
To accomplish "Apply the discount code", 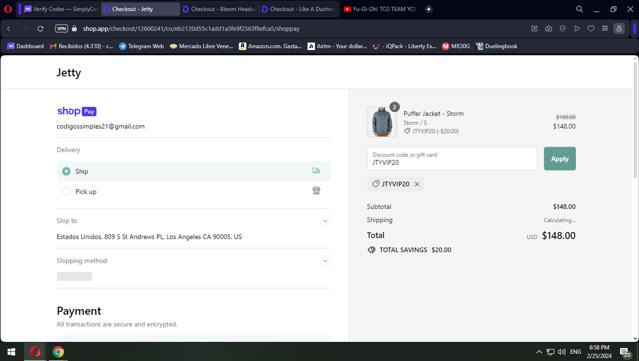I will [x=560, y=158].
